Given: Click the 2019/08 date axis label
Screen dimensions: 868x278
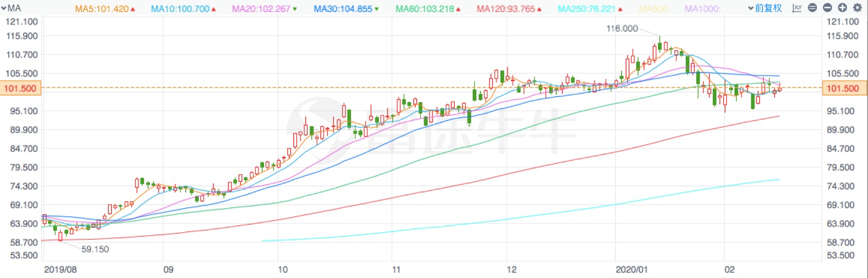Looking at the screenshot, I should (60, 269).
